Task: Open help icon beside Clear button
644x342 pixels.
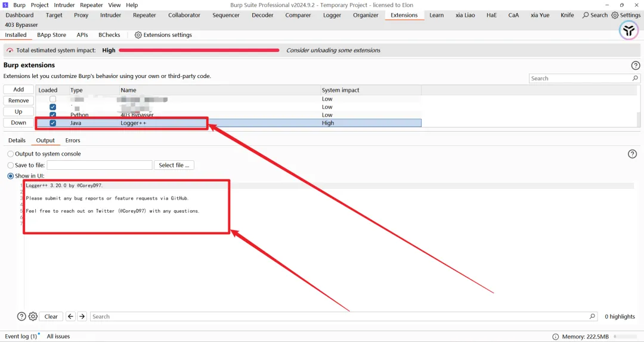Action: [x=21, y=316]
